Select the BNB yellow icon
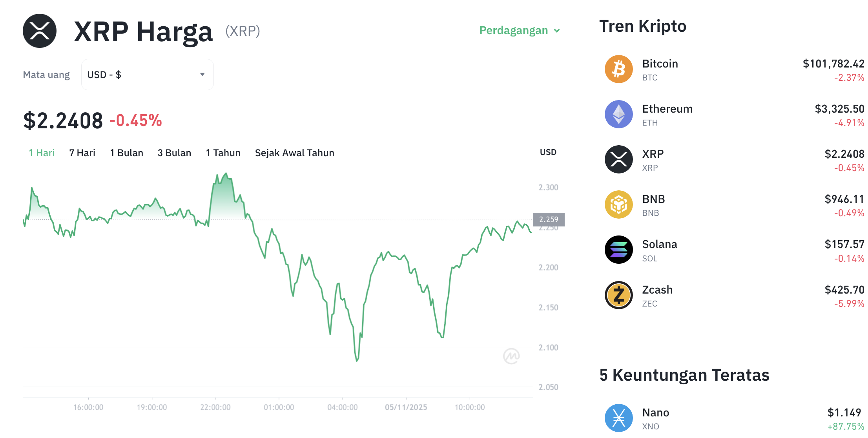868x438 pixels. pyautogui.click(x=618, y=204)
